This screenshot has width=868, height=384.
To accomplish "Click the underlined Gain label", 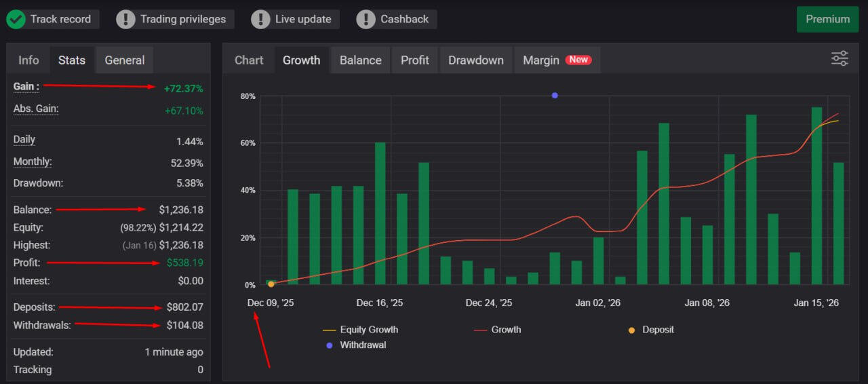I will [26, 86].
